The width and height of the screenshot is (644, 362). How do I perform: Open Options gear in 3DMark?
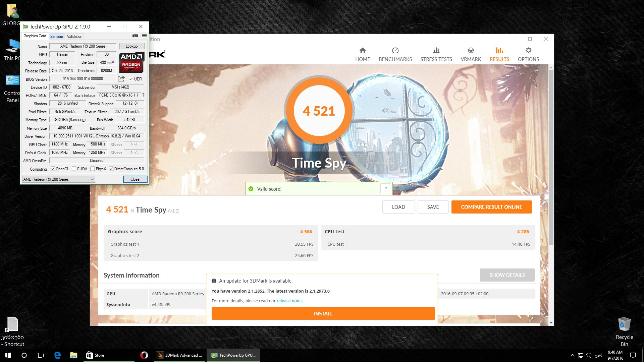click(528, 51)
